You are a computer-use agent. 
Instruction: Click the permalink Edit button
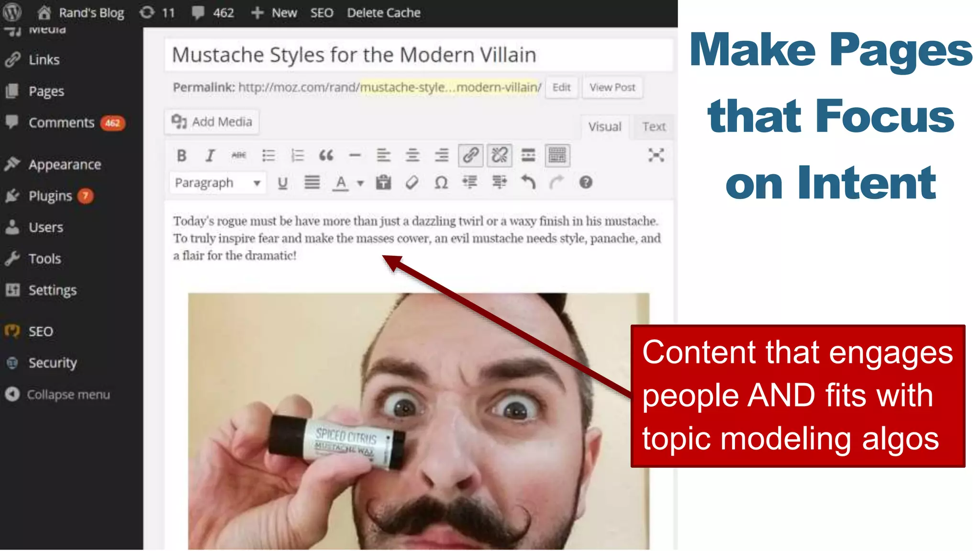561,88
